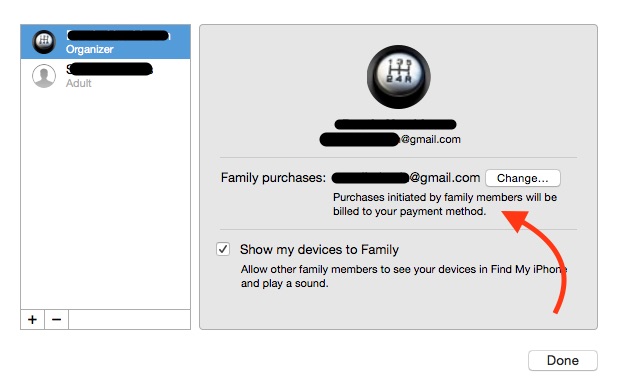Click the large gear shift profile picture
Screen dimensions: 618x391
pos(398,77)
